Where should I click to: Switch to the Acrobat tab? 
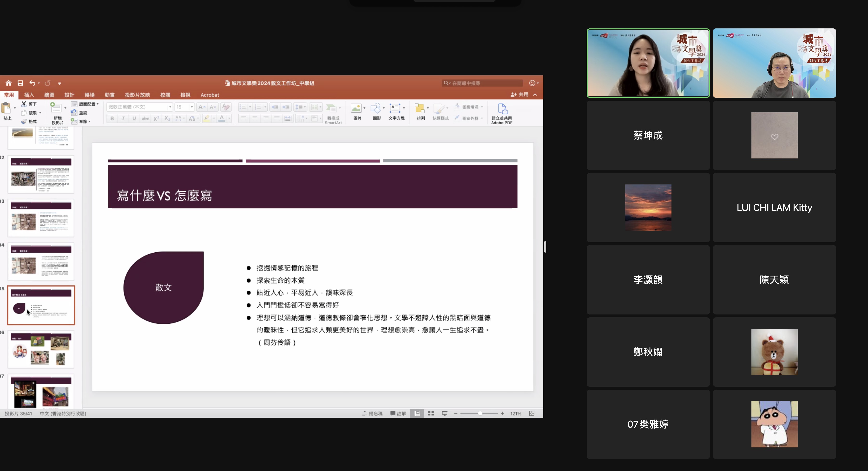(x=210, y=95)
